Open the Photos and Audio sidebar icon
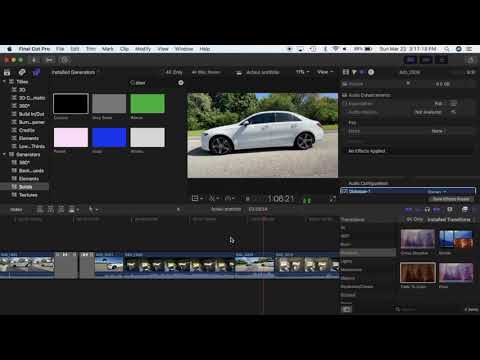 pyautogui.click(x=22, y=72)
